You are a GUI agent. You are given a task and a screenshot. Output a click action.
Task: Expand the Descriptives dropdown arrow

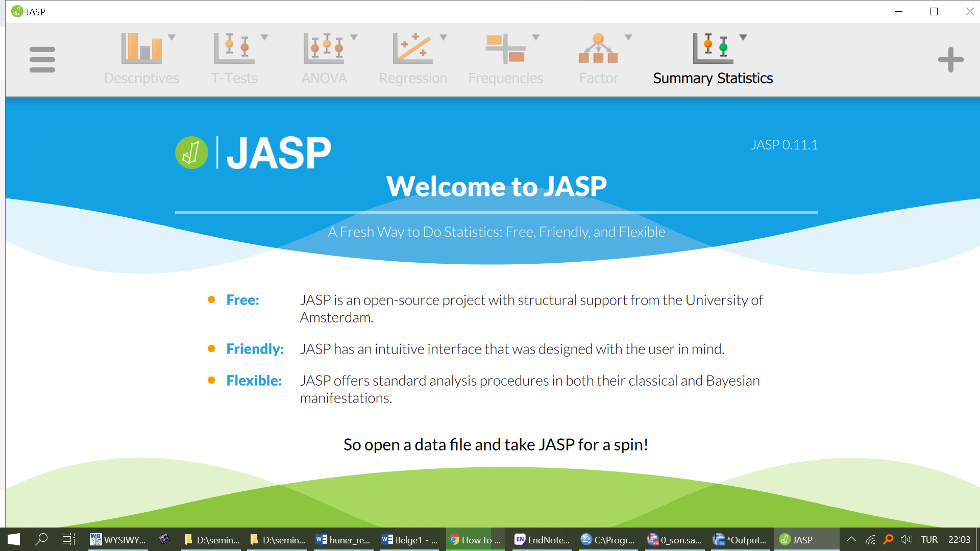coord(172,37)
